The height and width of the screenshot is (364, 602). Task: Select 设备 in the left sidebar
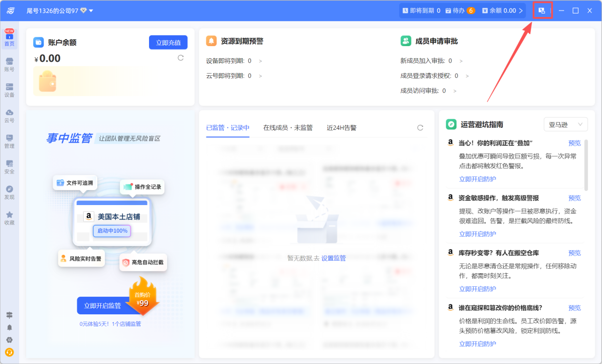click(10, 88)
